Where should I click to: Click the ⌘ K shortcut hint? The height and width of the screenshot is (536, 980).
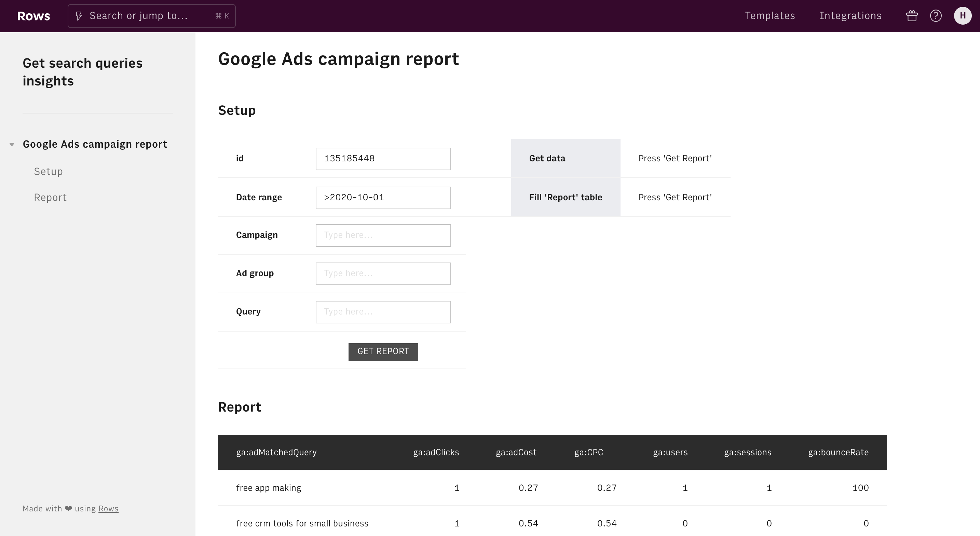pyautogui.click(x=222, y=16)
